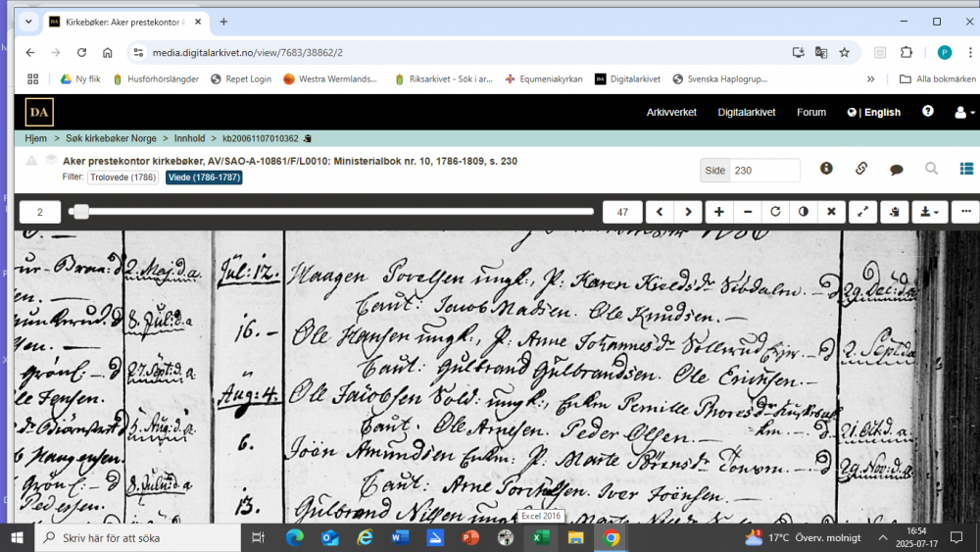
Task: Expand the more options ellipsis menu
Action: 965,212
